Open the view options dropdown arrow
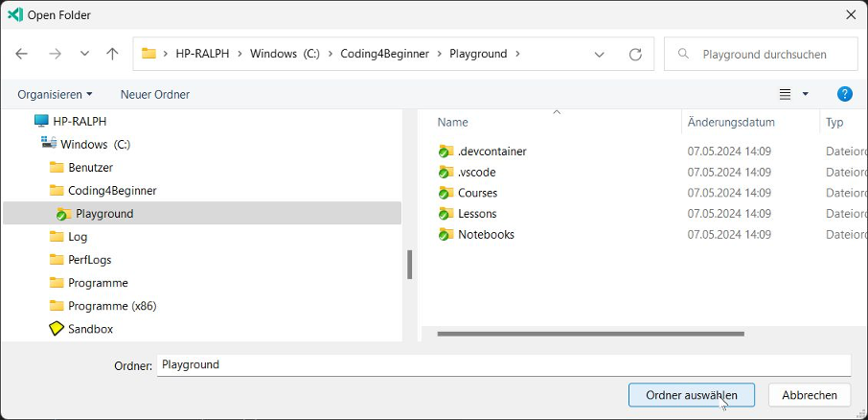This screenshot has width=868, height=420. (x=806, y=94)
